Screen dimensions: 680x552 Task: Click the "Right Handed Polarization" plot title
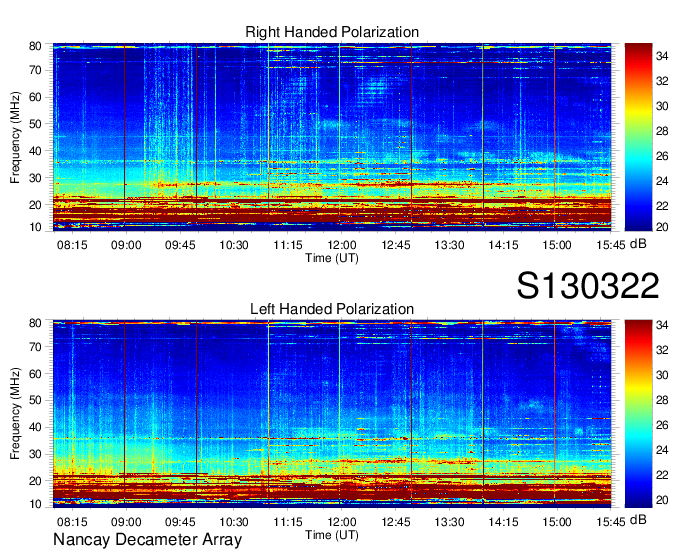point(332,32)
